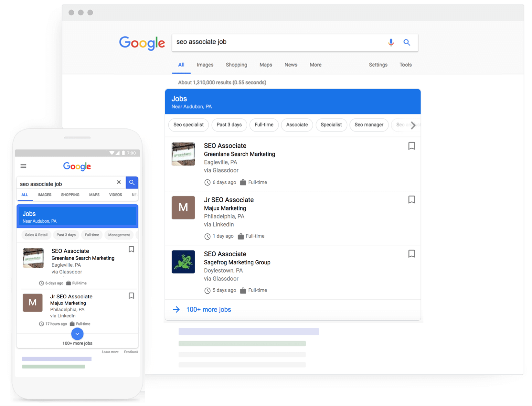Viewport: 532px width, 406px height.
Task: Select mobile MAPS tab
Action: click(x=94, y=195)
